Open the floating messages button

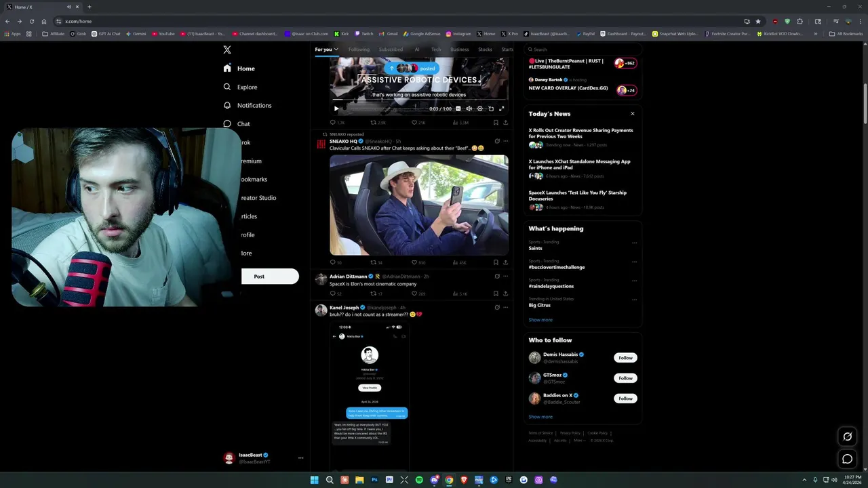click(x=847, y=459)
